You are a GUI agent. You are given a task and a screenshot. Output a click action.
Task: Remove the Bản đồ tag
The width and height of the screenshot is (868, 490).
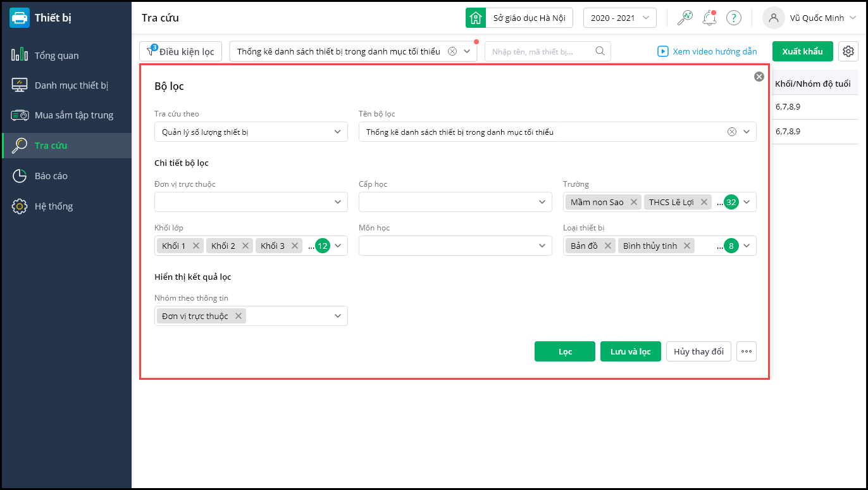(x=607, y=246)
